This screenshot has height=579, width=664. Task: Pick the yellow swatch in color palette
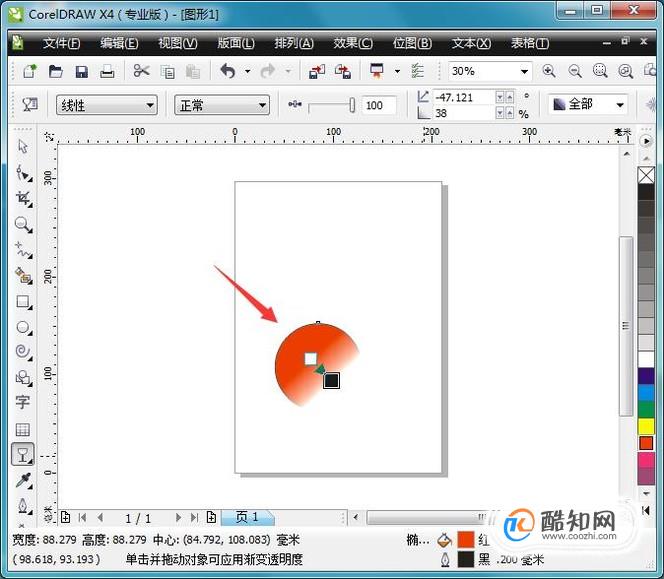(646, 426)
